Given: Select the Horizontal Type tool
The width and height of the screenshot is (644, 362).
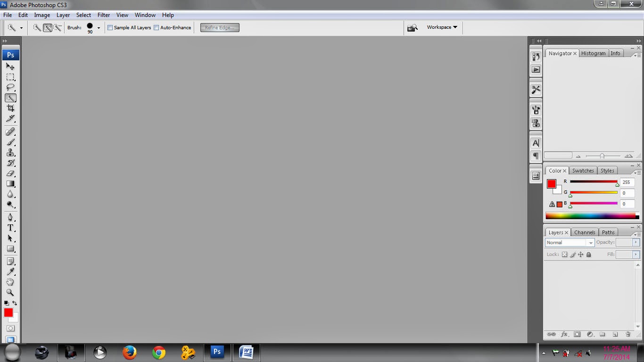Looking at the screenshot, I should pos(10,228).
